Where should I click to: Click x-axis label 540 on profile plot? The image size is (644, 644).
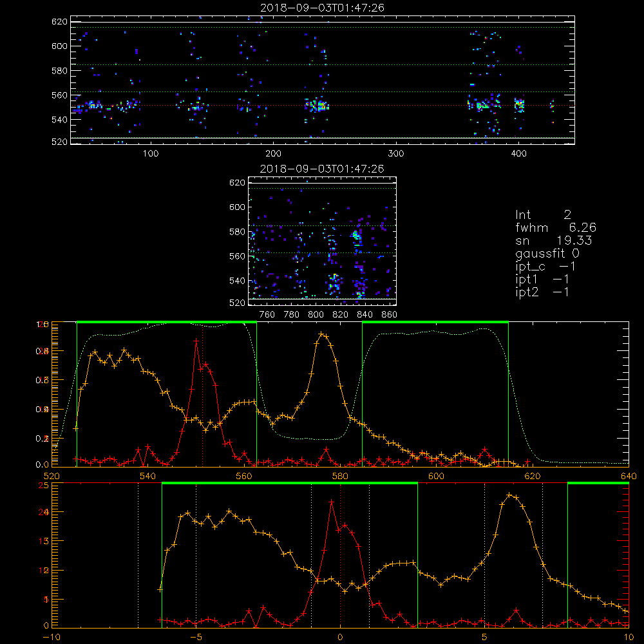pos(148,476)
